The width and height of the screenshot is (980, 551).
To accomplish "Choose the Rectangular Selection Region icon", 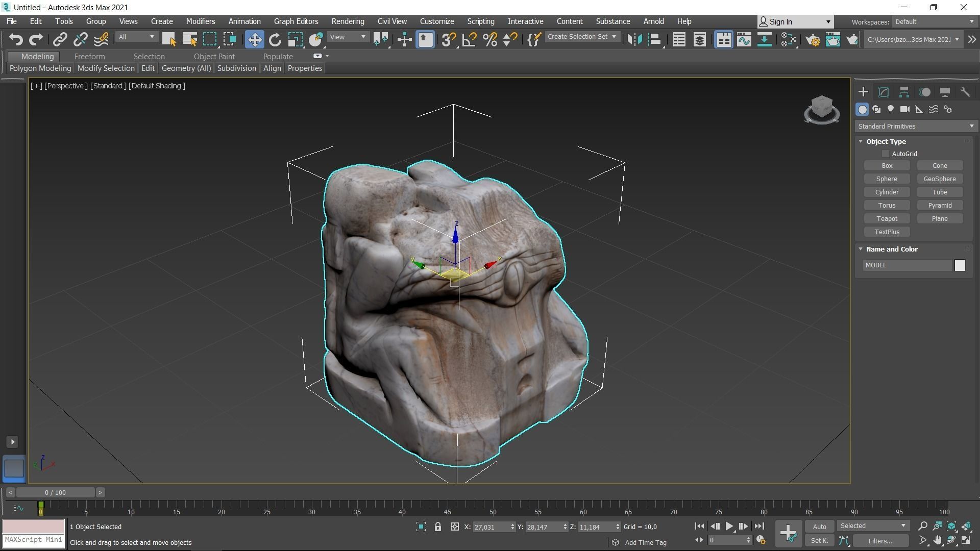I will click(210, 39).
